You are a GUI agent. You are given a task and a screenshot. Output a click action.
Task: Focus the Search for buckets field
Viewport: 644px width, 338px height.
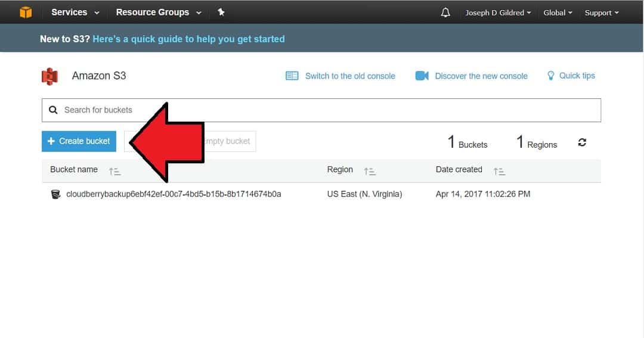point(321,110)
